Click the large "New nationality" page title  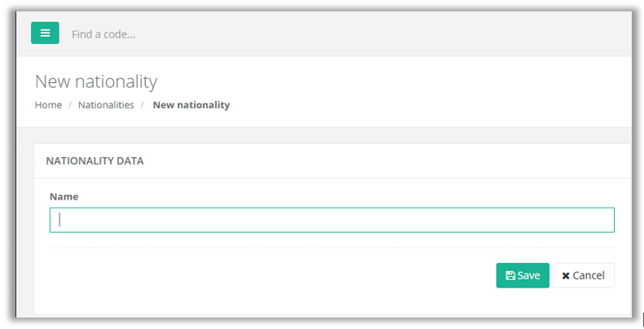(x=96, y=81)
